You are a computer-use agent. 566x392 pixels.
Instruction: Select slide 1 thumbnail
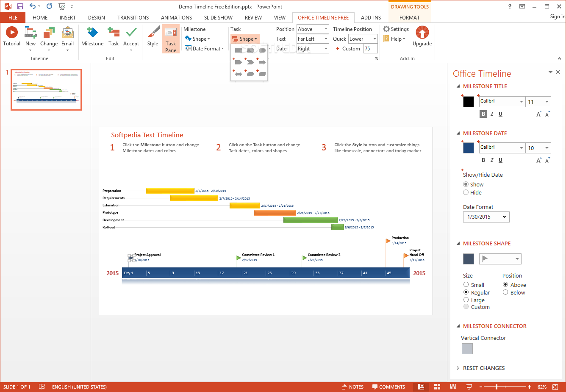[46, 90]
